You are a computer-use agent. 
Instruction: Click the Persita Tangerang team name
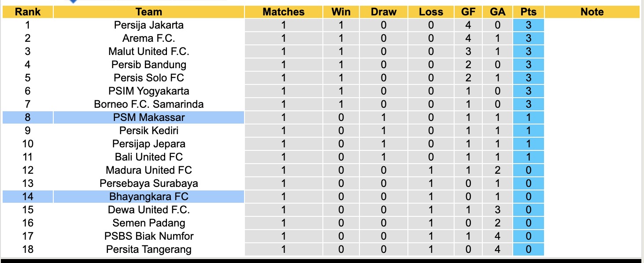point(149,249)
